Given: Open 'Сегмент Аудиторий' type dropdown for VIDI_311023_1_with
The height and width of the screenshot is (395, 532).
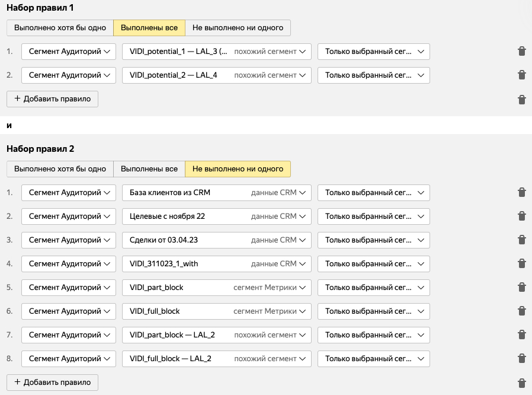Looking at the screenshot, I should pyautogui.click(x=69, y=264).
